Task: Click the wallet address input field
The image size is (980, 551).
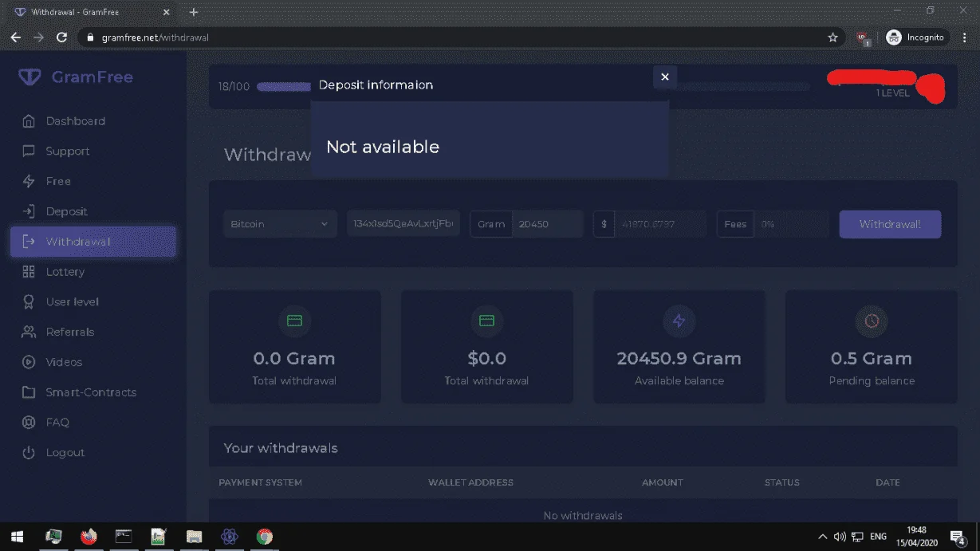Action: tap(403, 224)
